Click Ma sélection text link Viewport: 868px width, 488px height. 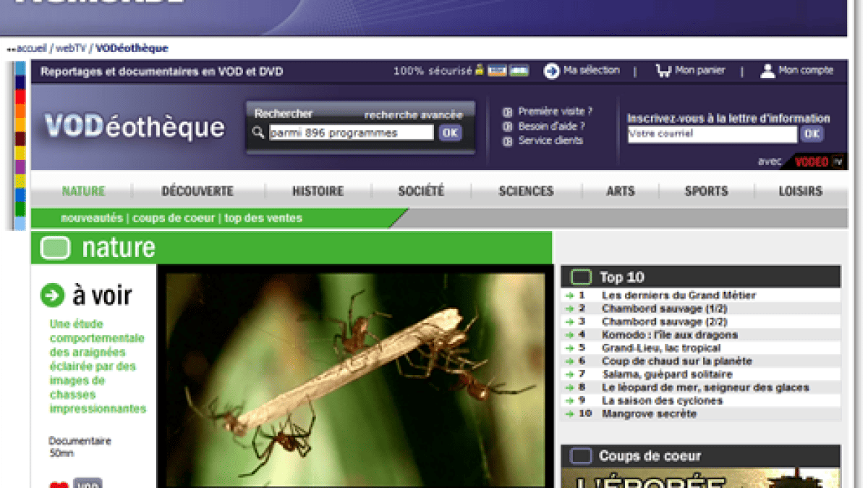coord(592,70)
